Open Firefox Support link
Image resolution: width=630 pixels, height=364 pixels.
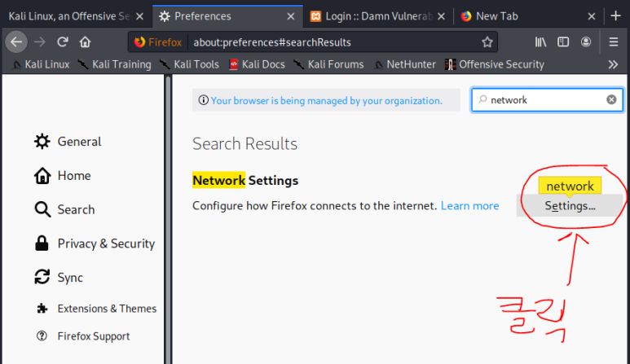pyautogui.click(x=83, y=336)
